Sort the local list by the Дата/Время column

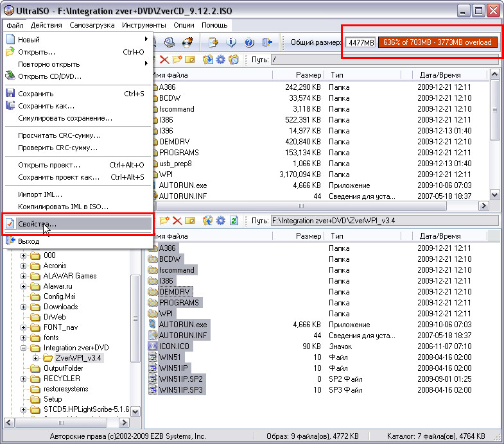(x=449, y=236)
